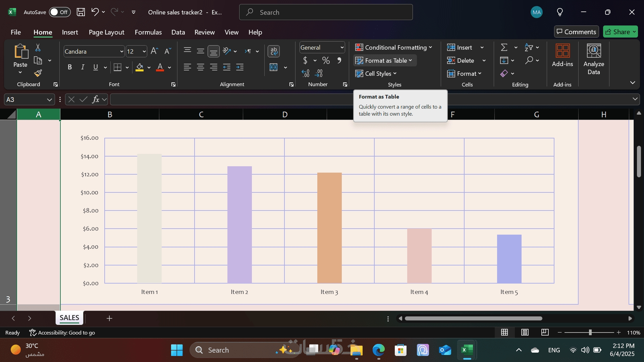Toggle the AutoSave switch
This screenshot has width=644, height=362.
(60, 12)
